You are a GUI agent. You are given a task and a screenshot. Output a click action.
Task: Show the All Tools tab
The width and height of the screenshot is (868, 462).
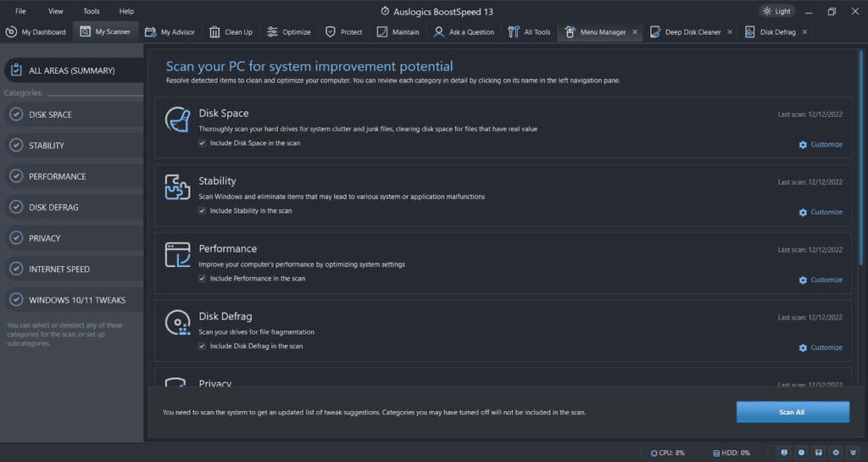529,32
